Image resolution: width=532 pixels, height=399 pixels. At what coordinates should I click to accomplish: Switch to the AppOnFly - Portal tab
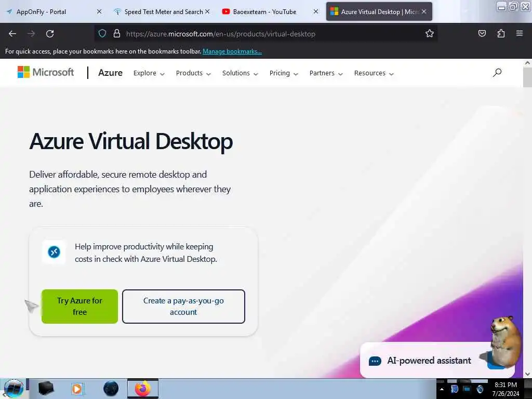pyautogui.click(x=54, y=11)
